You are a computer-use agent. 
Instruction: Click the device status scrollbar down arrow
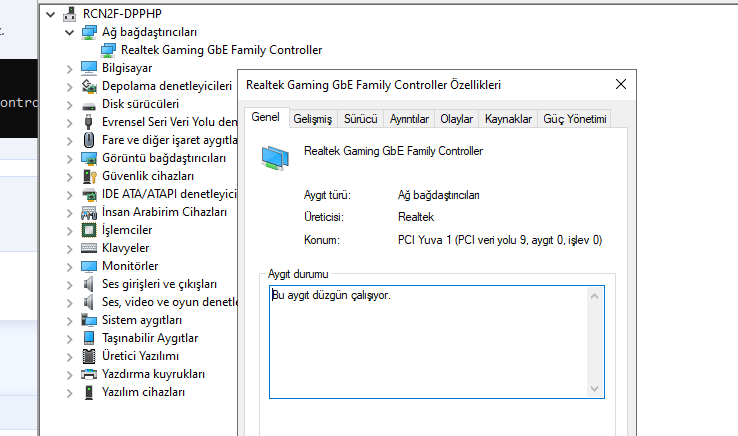(596, 389)
